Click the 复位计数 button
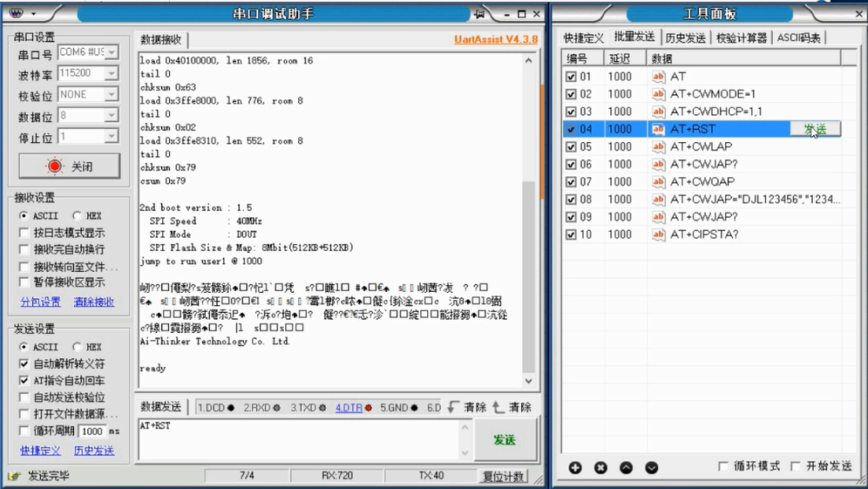The height and width of the screenshot is (489, 868). (x=503, y=476)
